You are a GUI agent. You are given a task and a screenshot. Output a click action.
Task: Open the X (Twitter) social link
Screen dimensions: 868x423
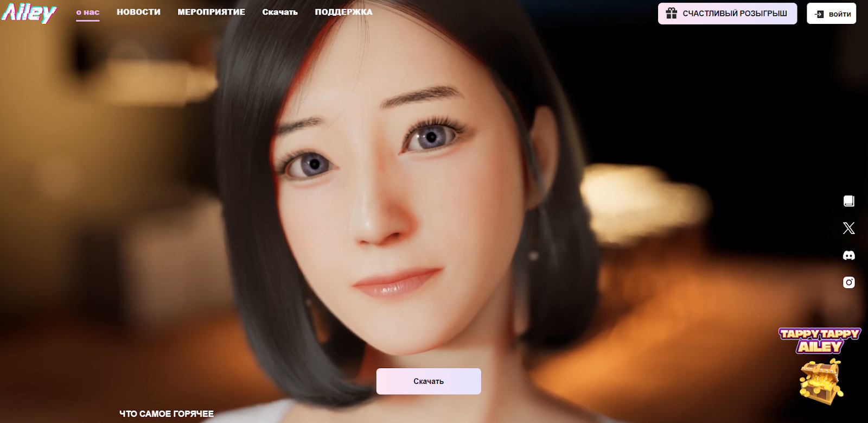click(849, 228)
